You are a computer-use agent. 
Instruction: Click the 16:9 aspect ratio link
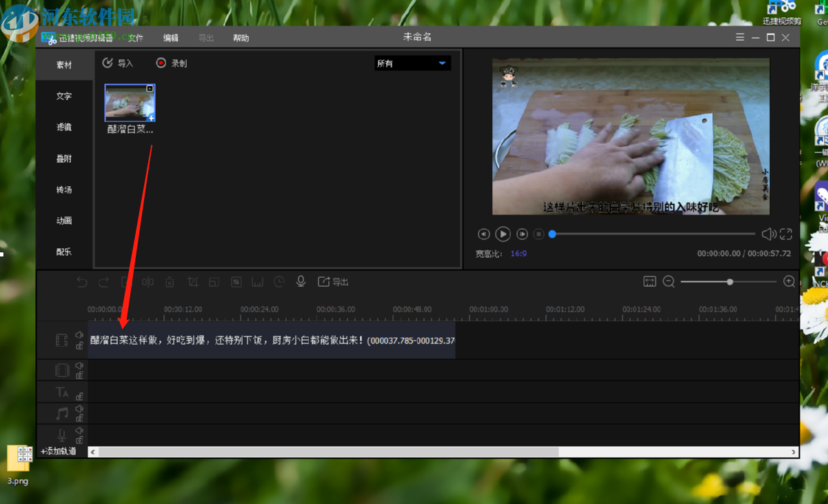[518, 254]
